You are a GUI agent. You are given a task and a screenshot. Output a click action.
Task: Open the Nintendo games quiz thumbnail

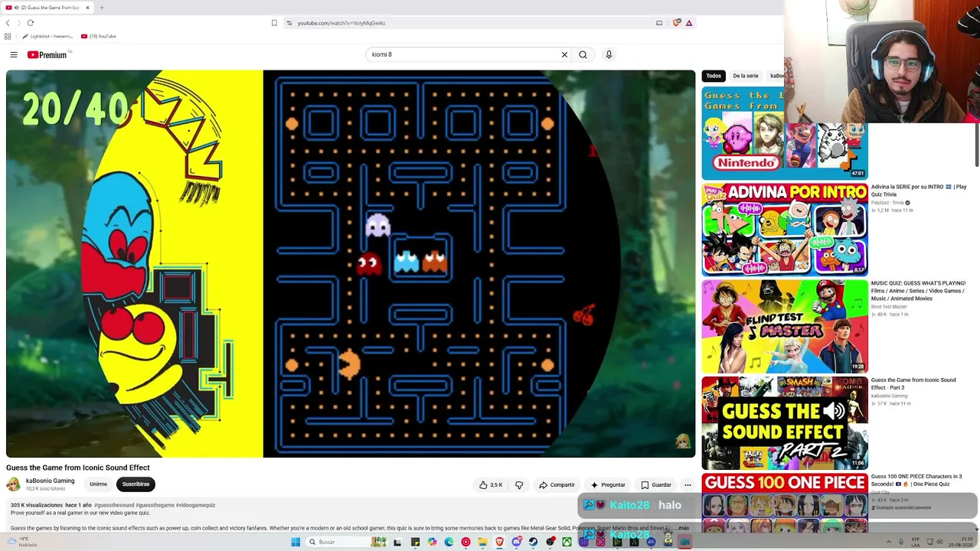pyautogui.click(x=785, y=133)
